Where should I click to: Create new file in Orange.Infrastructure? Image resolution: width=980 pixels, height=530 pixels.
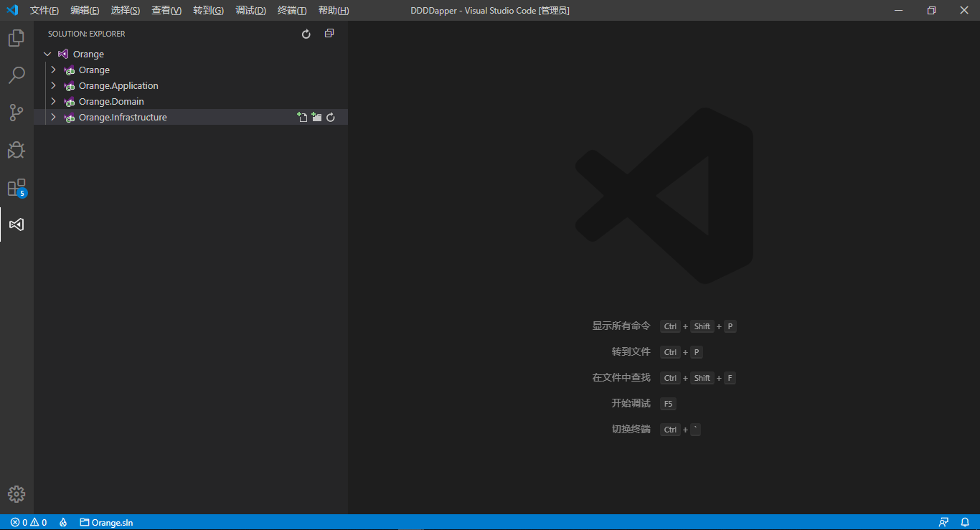coord(302,117)
